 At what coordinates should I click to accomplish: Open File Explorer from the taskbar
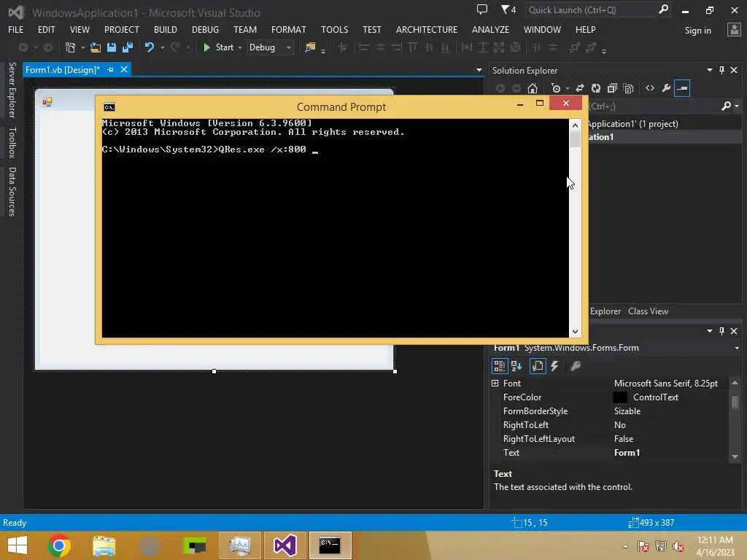(104, 545)
